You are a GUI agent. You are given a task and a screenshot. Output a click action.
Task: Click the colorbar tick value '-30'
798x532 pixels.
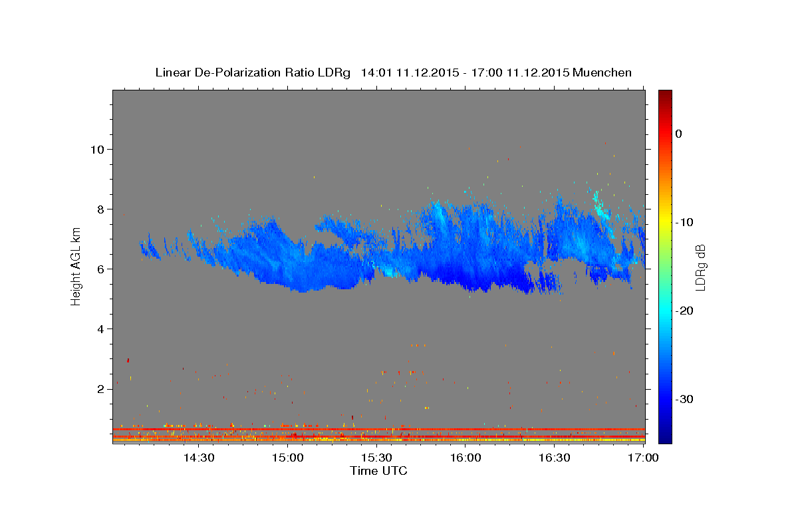(683, 399)
